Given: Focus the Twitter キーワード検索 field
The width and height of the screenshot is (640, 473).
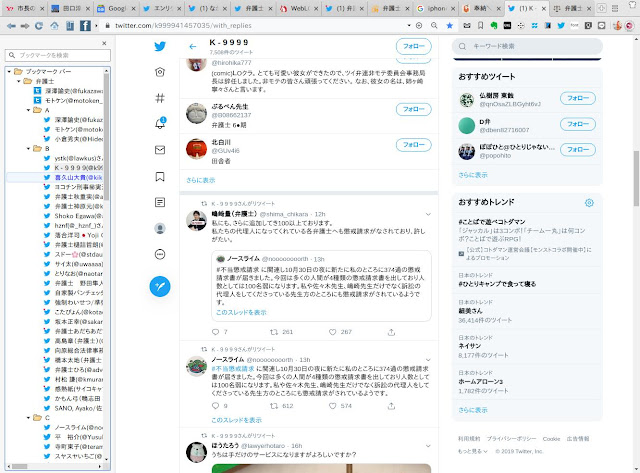Looking at the screenshot, I should click(527, 47).
